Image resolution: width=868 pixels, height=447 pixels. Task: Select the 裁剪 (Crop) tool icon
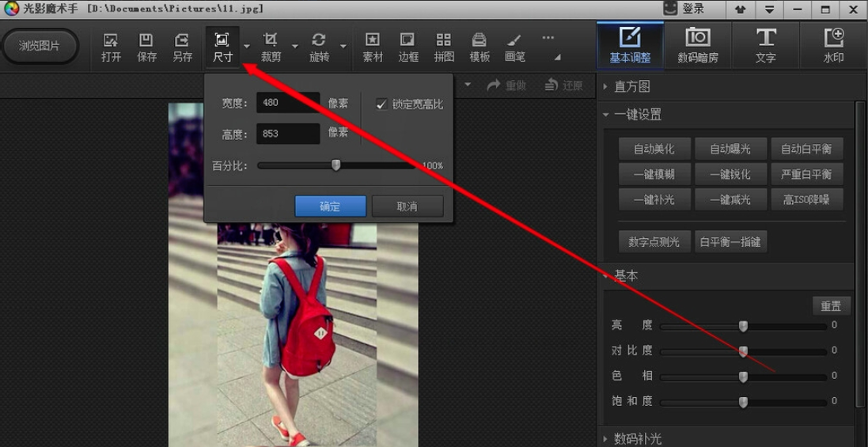click(x=271, y=47)
